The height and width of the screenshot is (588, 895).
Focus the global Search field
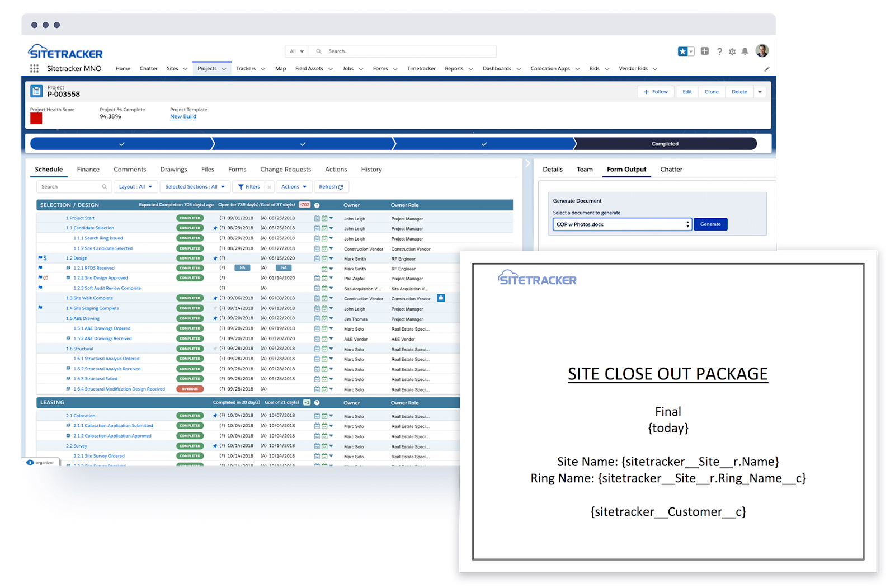(x=402, y=51)
